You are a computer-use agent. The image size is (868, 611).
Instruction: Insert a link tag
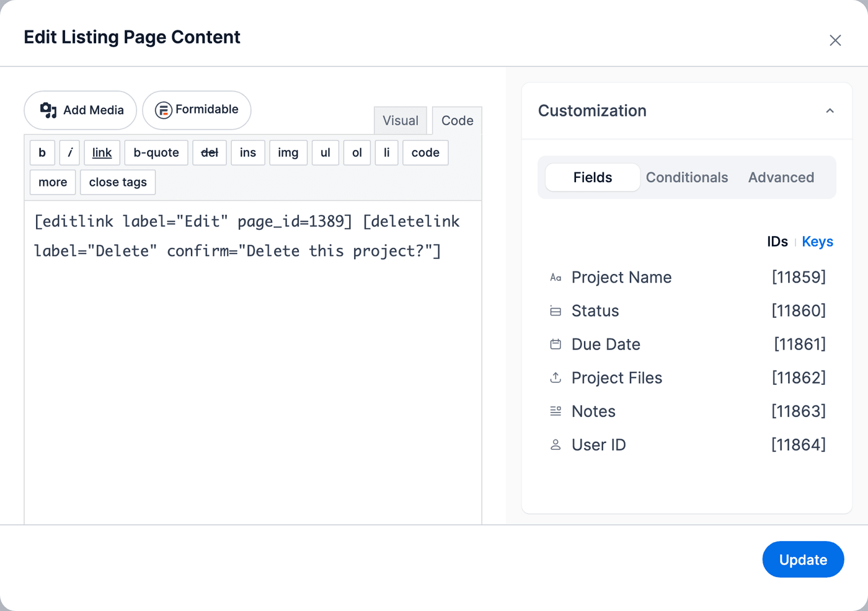tap(102, 152)
